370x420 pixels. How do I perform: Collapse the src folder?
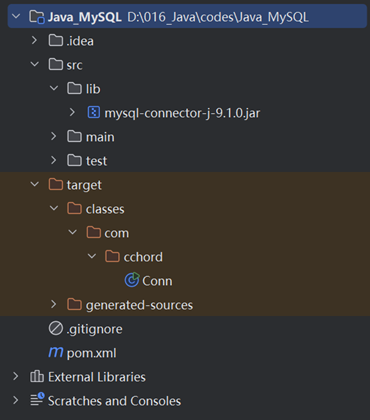point(35,64)
